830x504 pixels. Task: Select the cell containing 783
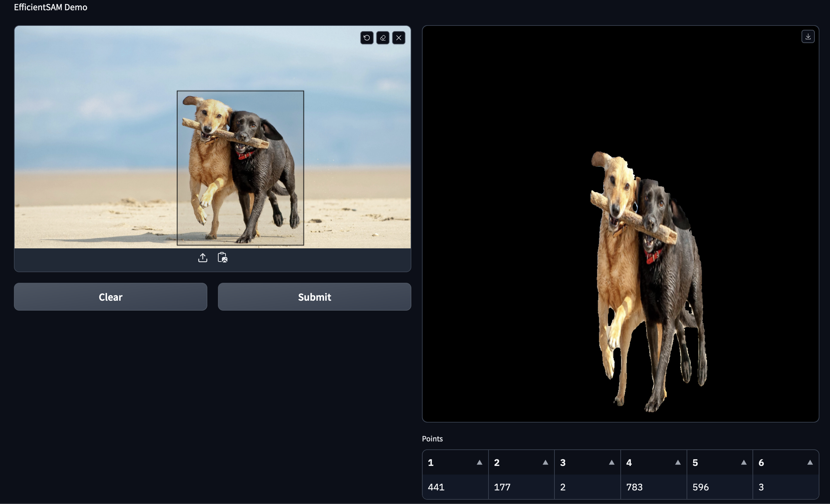point(653,487)
